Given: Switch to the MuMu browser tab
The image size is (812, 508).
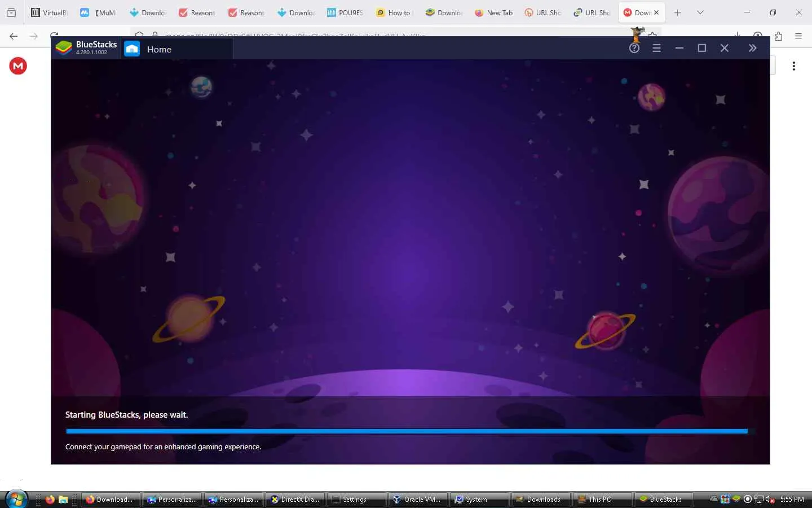Looking at the screenshot, I should pyautogui.click(x=98, y=12).
